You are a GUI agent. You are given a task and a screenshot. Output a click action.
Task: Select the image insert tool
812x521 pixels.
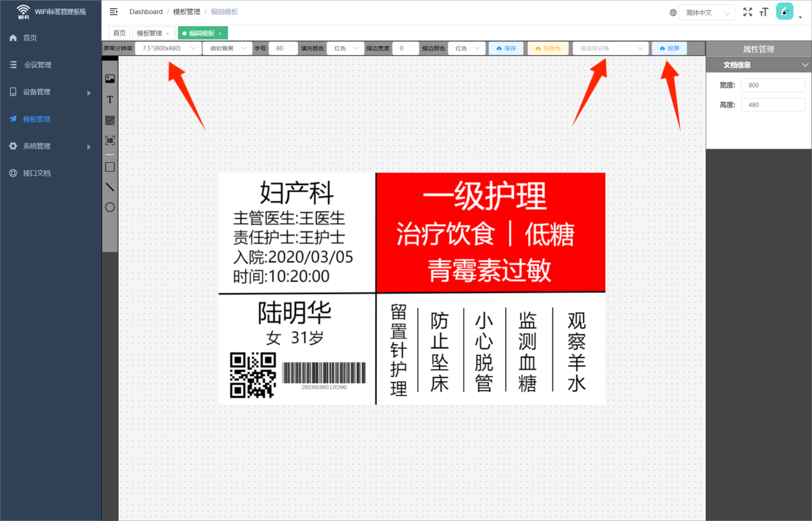(110, 79)
